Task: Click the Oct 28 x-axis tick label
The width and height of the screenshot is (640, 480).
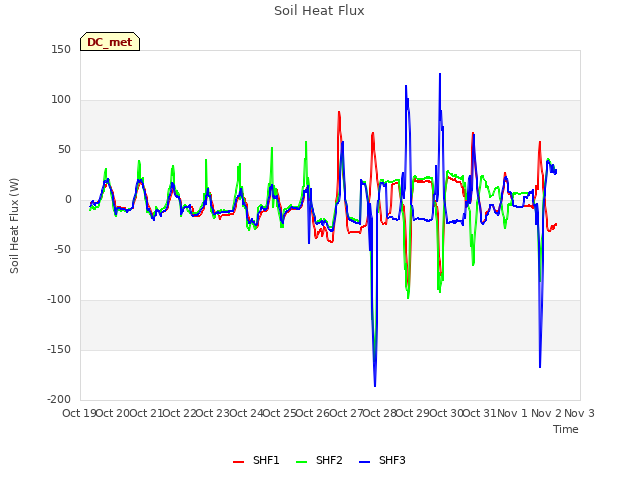Action: [379, 413]
